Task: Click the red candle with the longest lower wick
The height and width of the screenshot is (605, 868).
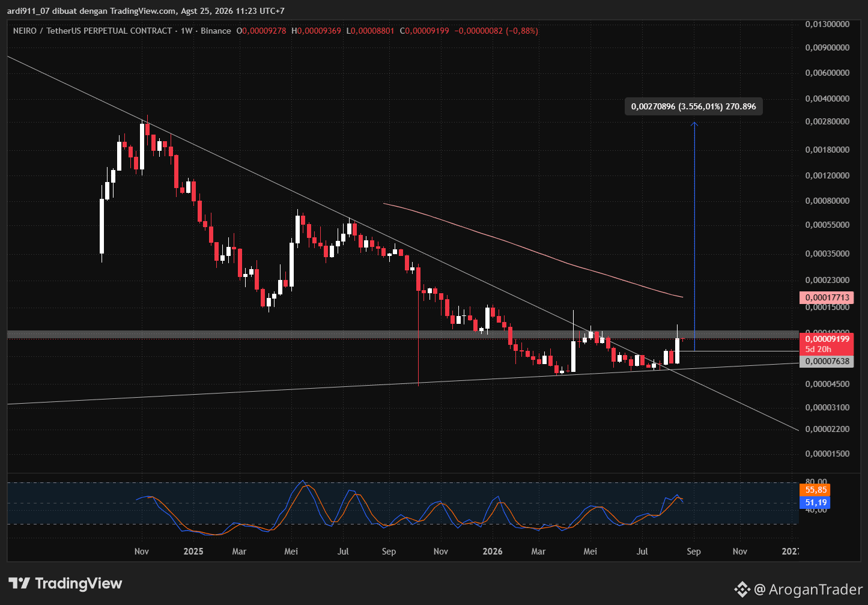Action: click(418, 326)
